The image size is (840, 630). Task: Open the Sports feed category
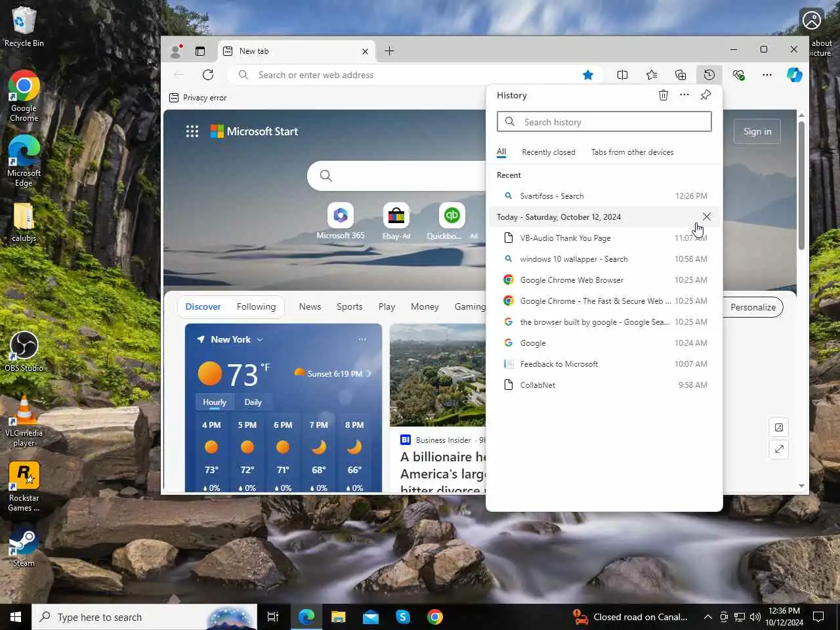[x=349, y=306]
